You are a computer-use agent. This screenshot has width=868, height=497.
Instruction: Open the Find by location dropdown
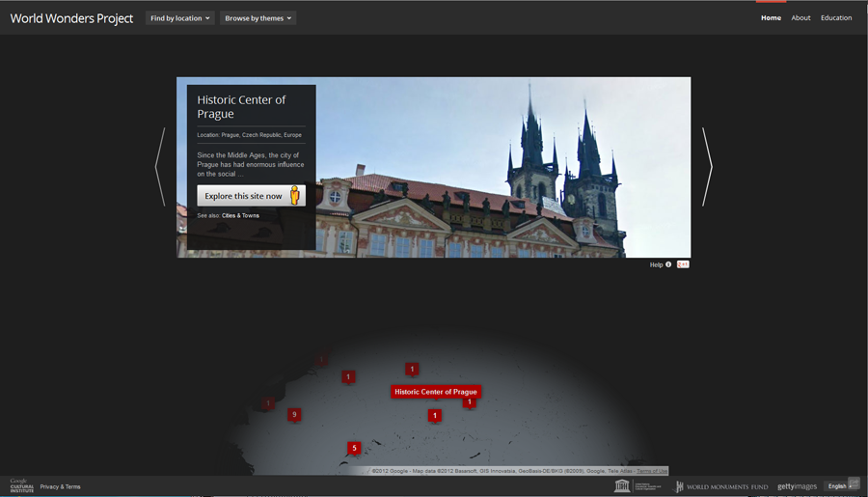click(x=180, y=18)
